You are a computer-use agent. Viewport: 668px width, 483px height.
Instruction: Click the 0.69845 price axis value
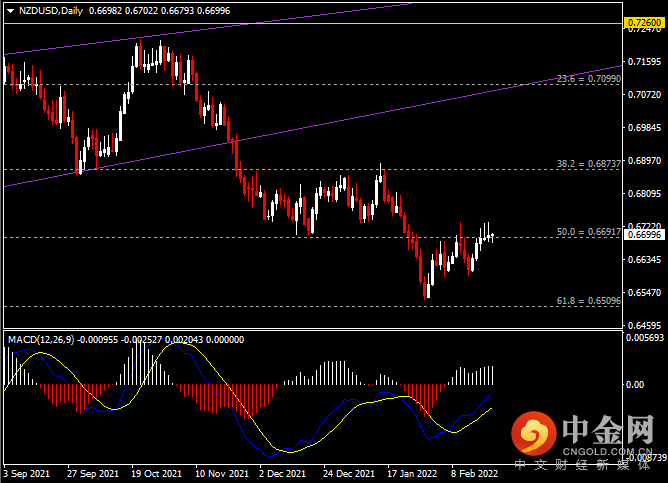[645, 128]
